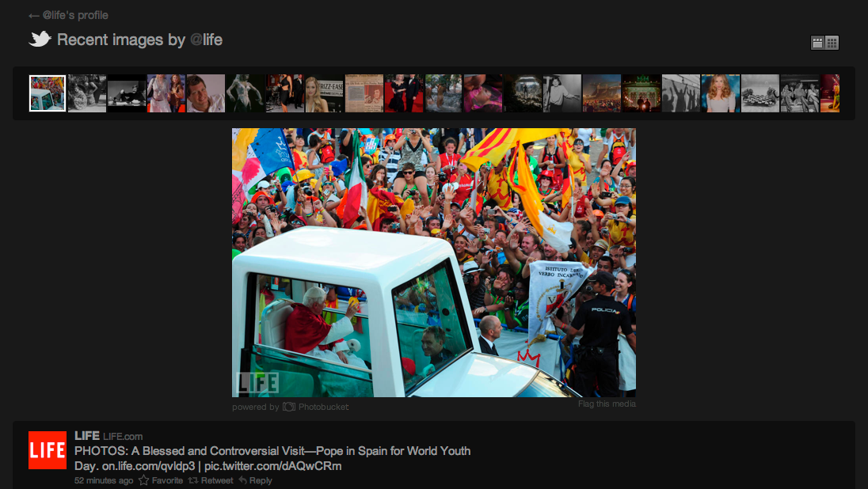
Task: Select the newspaper clipping thumbnail
Action: 364,93
